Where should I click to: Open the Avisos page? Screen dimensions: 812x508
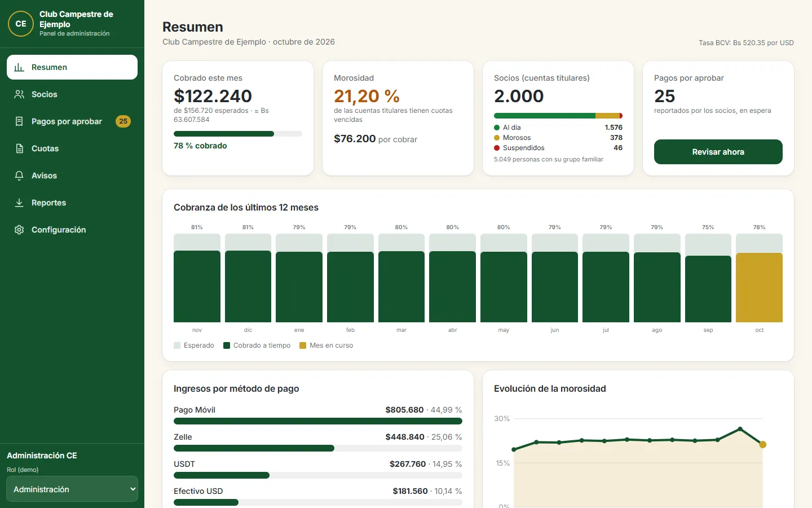click(x=72, y=176)
